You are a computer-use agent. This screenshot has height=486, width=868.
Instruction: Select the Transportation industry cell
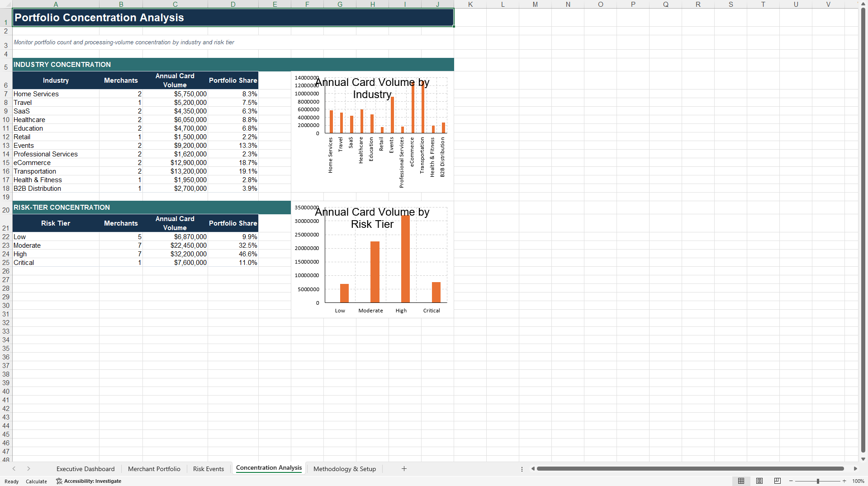tap(56, 171)
